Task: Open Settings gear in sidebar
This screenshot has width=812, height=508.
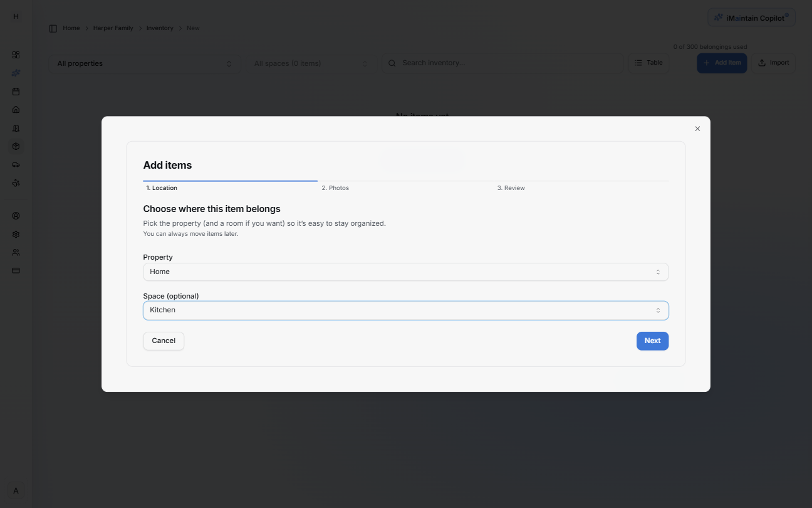Action: (x=16, y=234)
